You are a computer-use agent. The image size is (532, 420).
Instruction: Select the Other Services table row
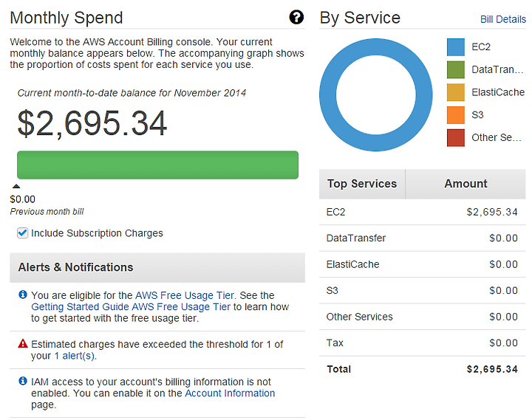click(x=423, y=317)
